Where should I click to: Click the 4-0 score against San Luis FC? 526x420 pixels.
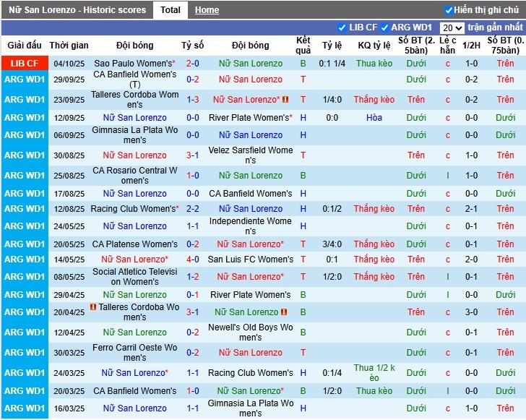pos(193,260)
